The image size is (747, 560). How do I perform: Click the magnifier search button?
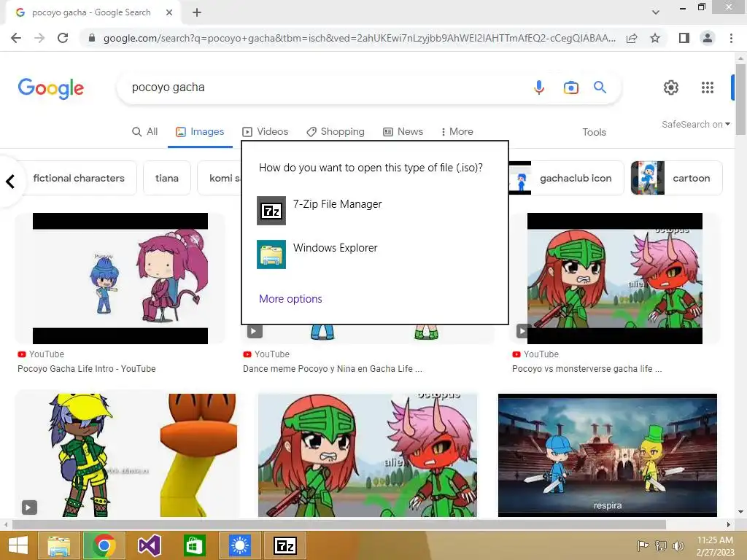pos(600,87)
